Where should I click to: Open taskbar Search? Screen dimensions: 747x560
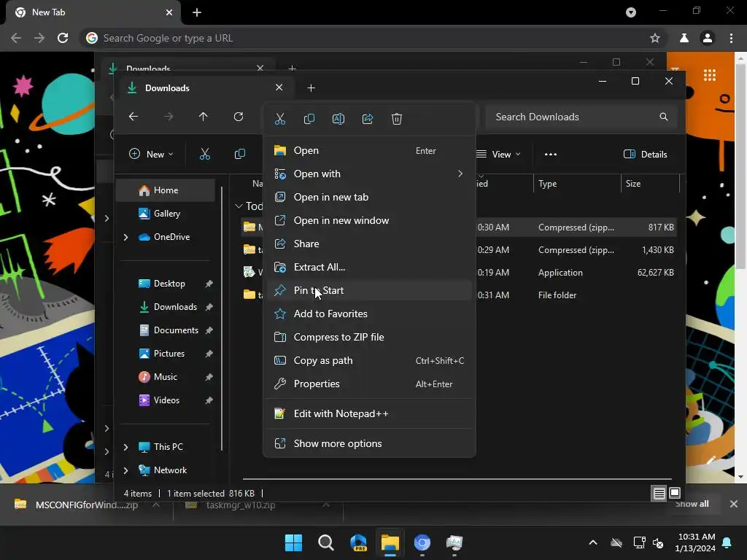326,542
